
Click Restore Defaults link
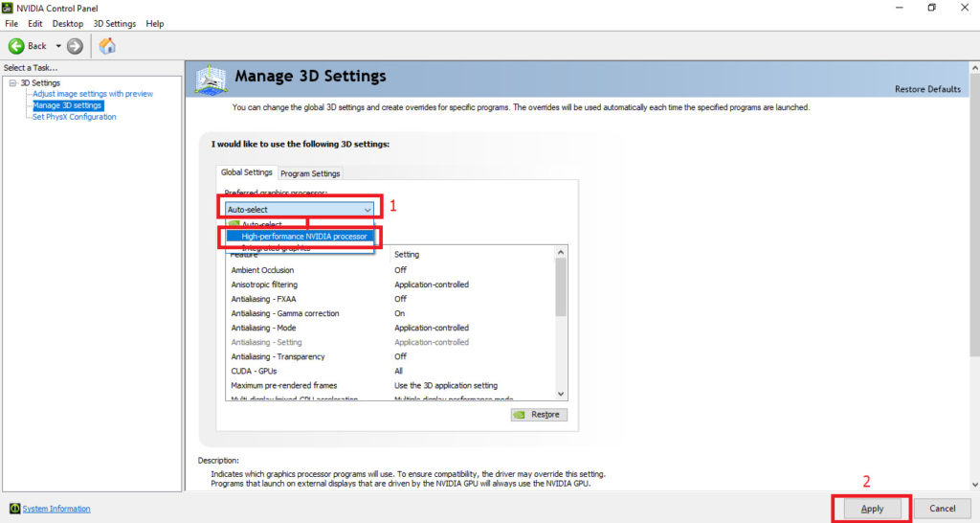927,89
